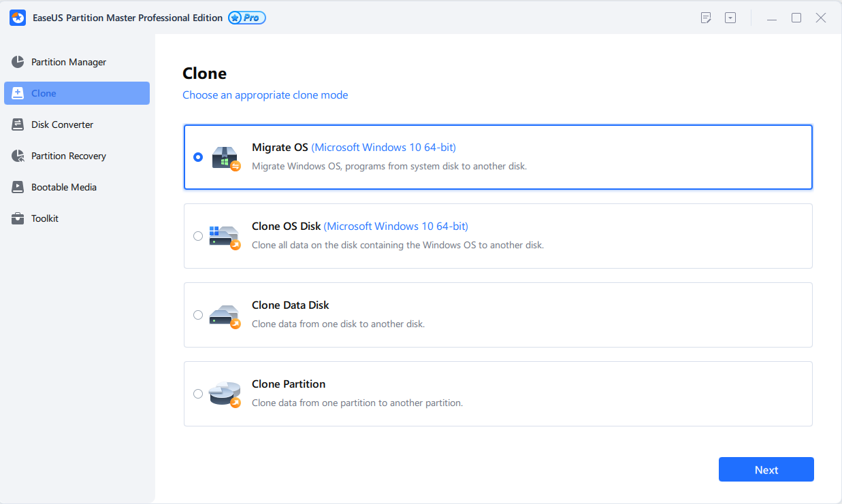
Task: Click the EaseUS app logo in title bar
Action: (18, 18)
